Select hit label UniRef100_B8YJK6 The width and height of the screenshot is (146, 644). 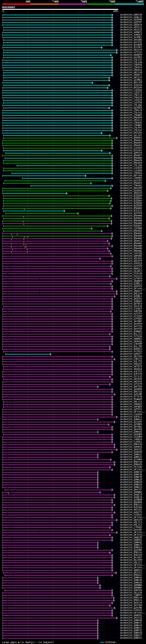131,175
